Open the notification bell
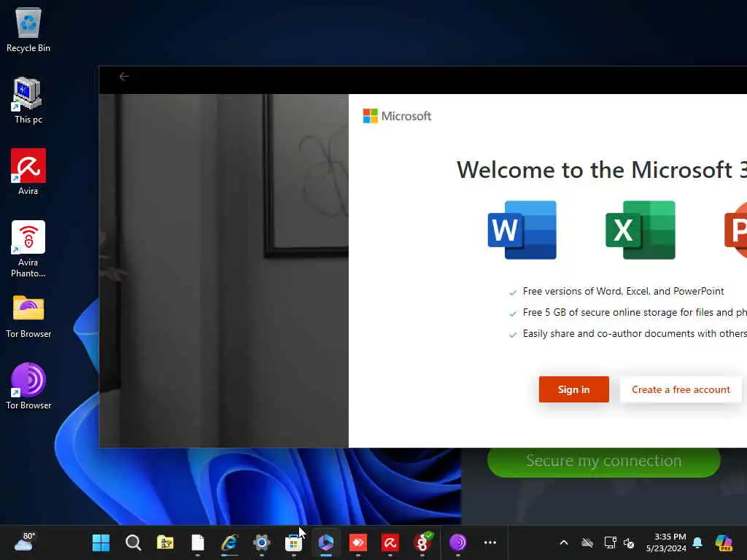The height and width of the screenshot is (560, 747). click(x=697, y=542)
